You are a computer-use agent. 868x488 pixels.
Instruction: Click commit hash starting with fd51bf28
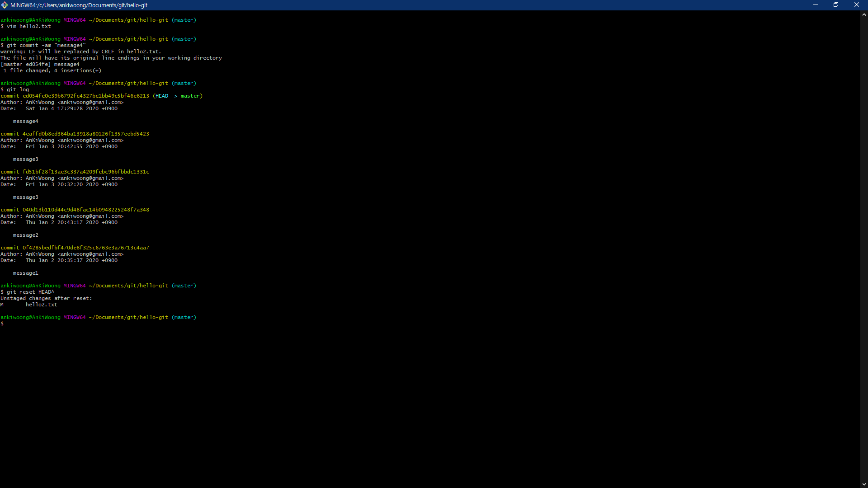click(x=86, y=172)
